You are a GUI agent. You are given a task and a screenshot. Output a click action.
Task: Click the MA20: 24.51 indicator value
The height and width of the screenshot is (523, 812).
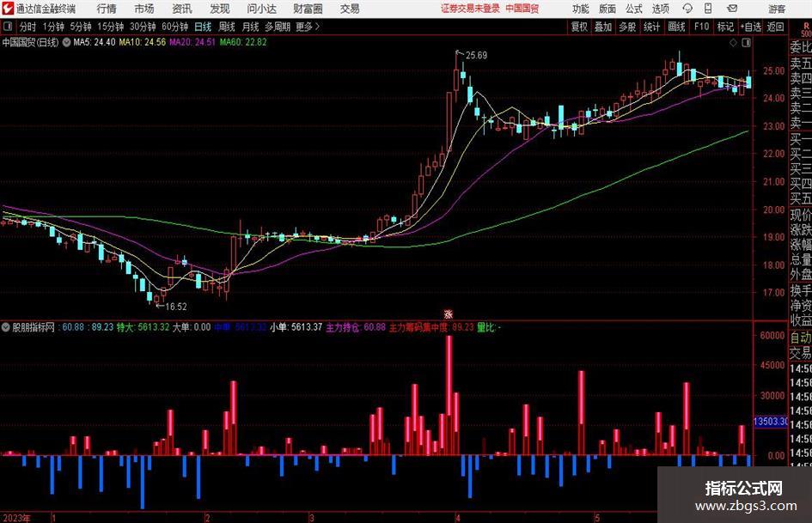coord(192,42)
